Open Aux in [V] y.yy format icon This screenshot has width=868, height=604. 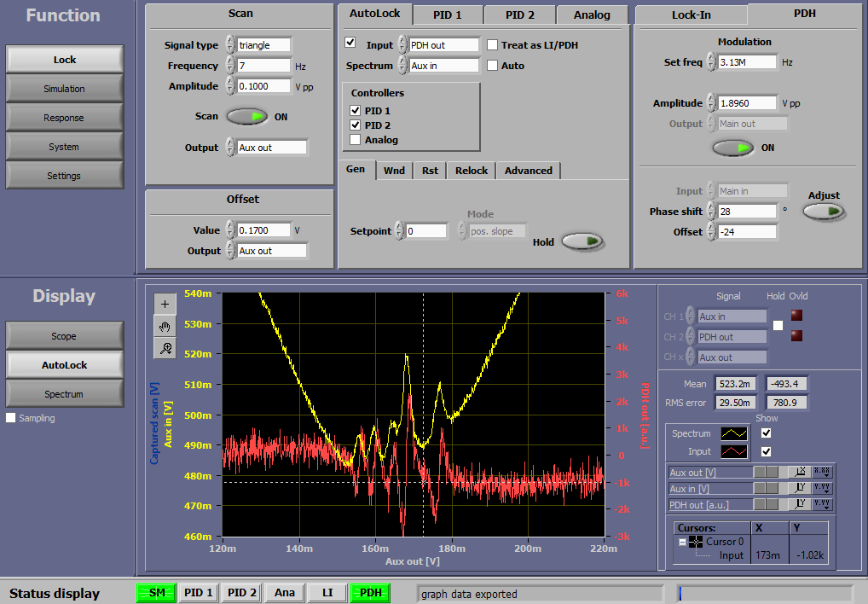[821, 488]
